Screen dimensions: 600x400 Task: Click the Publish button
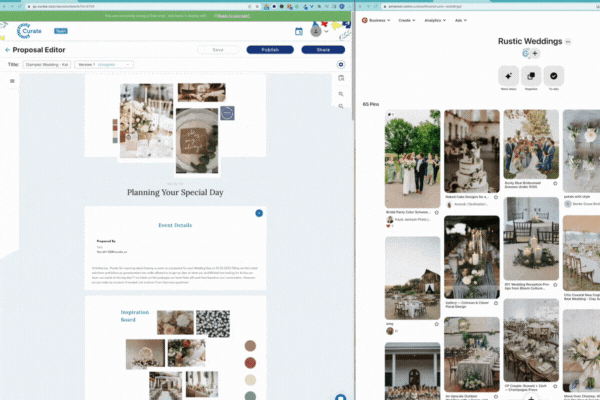pyautogui.click(x=269, y=49)
